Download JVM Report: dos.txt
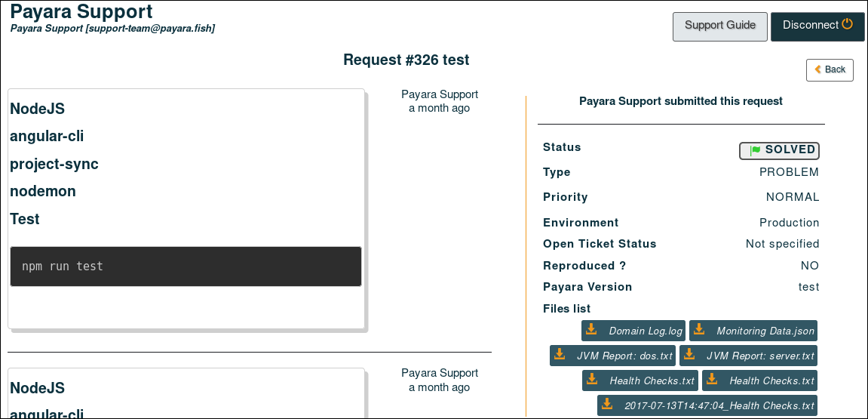 tap(613, 356)
